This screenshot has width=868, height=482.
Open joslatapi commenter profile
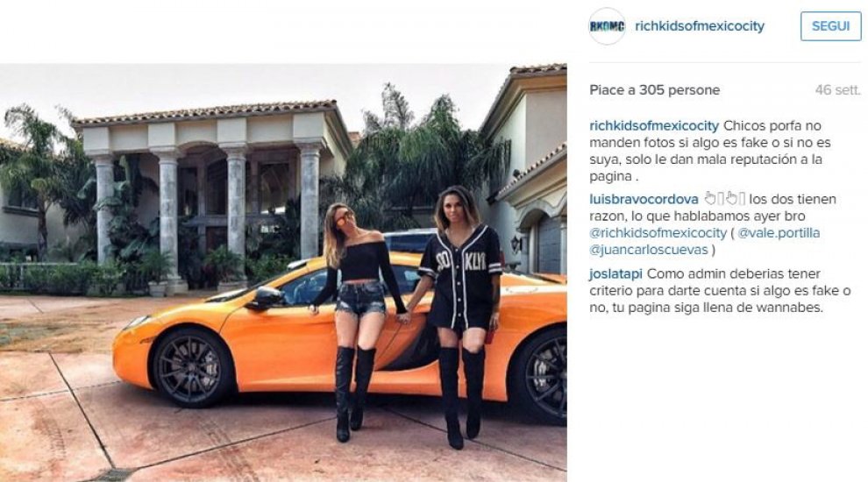615,274
